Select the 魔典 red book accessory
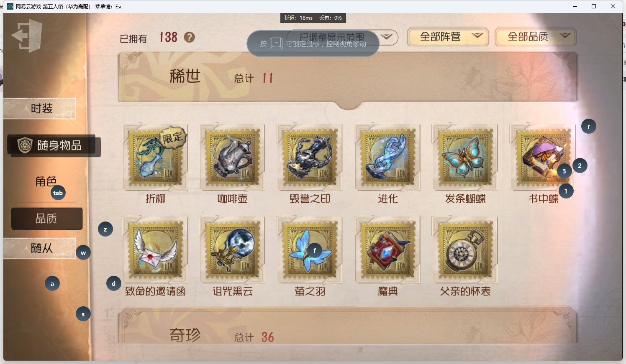Viewport: 626px width, 364px height. pos(387,250)
